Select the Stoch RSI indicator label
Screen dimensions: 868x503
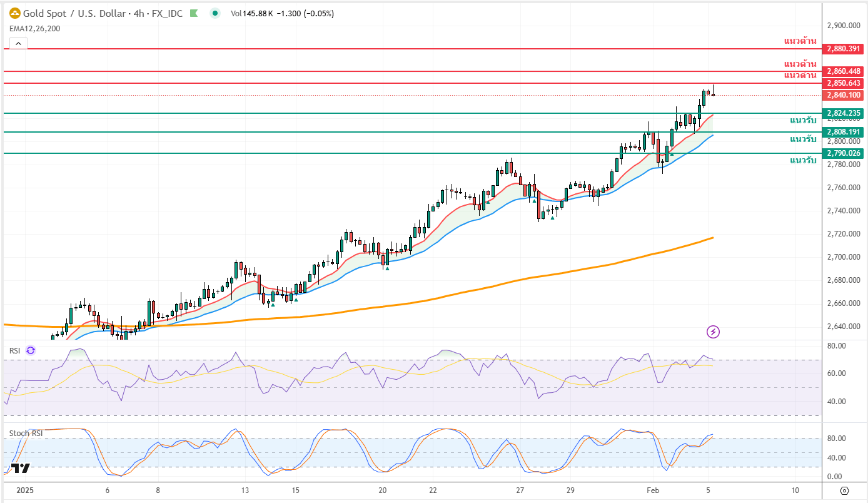point(26,433)
